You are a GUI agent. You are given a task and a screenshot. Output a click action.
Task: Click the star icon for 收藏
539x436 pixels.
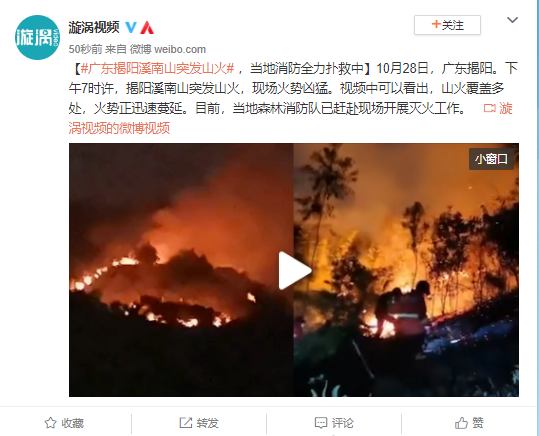pos(50,423)
